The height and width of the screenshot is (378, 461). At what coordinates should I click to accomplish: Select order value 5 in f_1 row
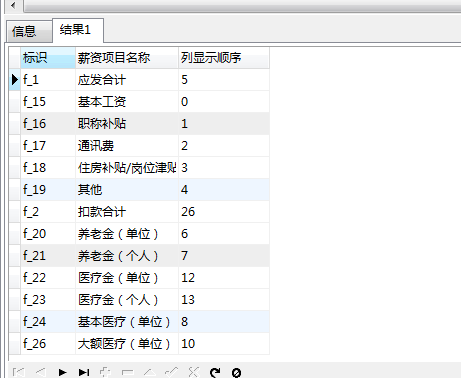click(224, 80)
